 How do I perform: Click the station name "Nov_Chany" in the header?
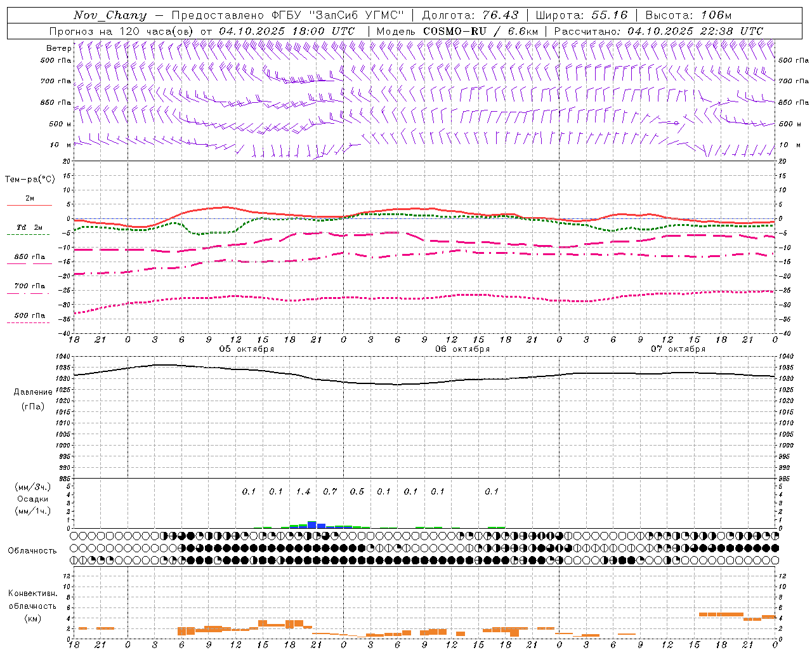coord(110,15)
